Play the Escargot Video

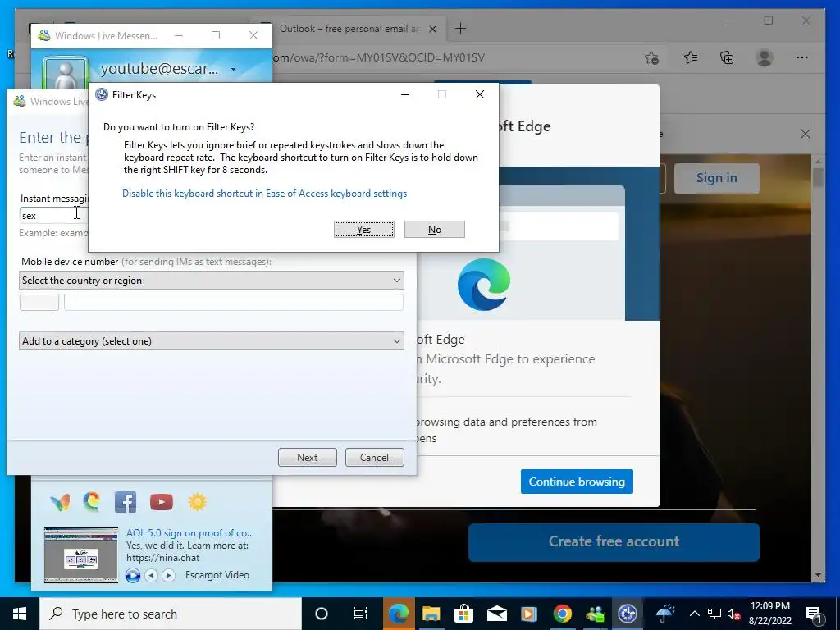tap(132, 575)
